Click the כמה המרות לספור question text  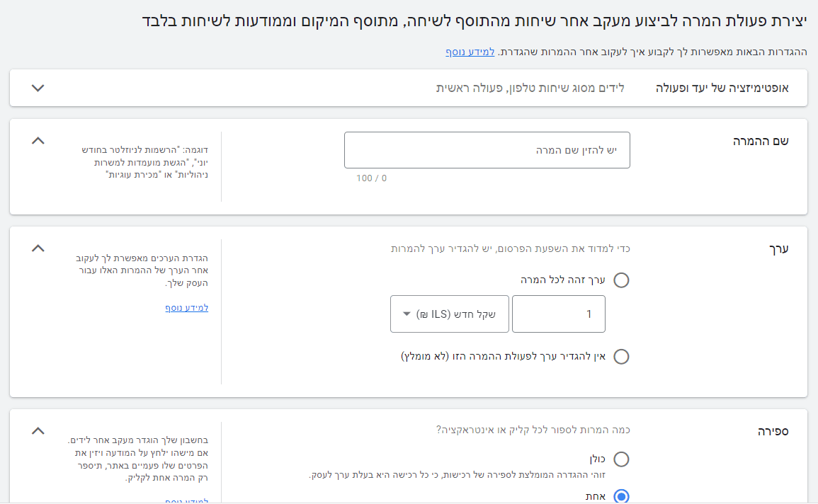coord(533,430)
